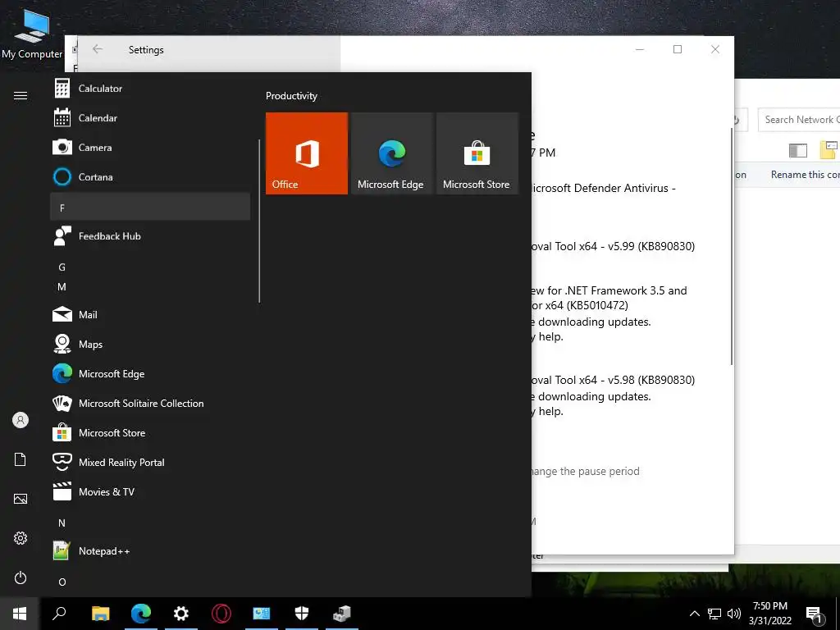
Task: Click the Microsoft Edge Productivity tile
Action: coord(391,153)
